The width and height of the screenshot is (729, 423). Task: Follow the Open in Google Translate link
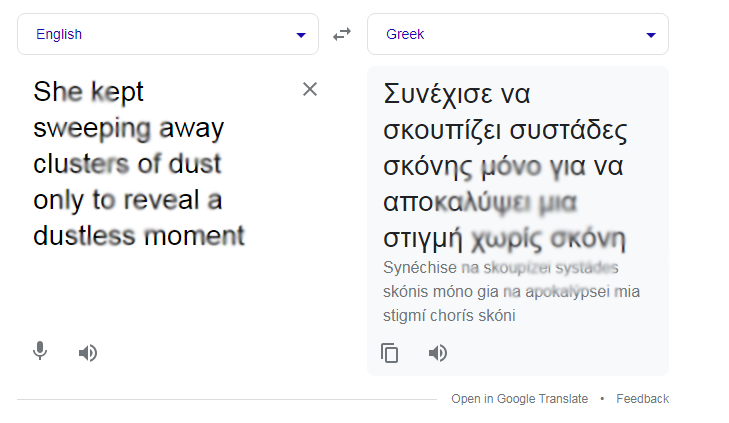click(x=519, y=399)
